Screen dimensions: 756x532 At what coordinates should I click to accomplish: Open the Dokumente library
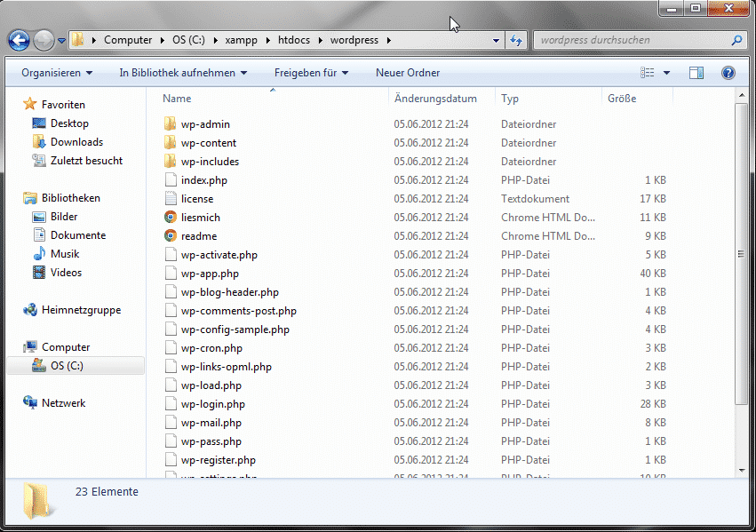click(77, 235)
